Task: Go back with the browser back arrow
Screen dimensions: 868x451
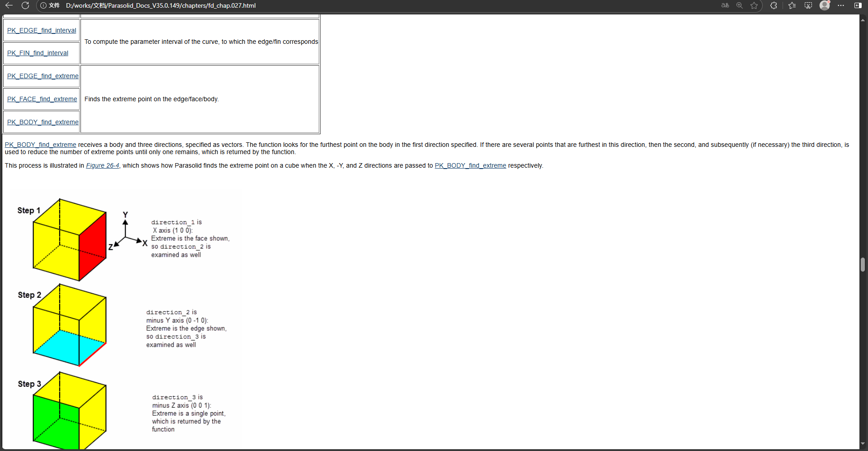Action: [x=9, y=5]
